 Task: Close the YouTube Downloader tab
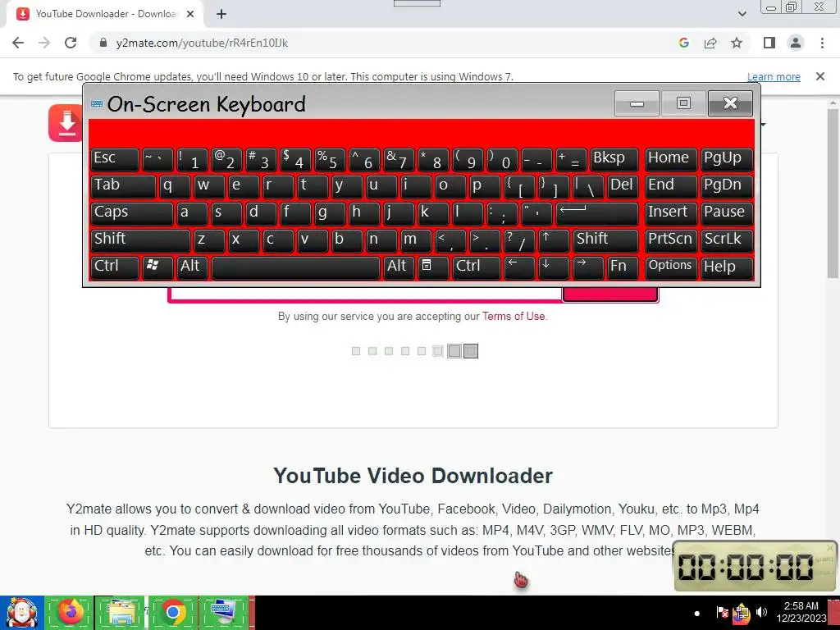pyautogui.click(x=190, y=15)
